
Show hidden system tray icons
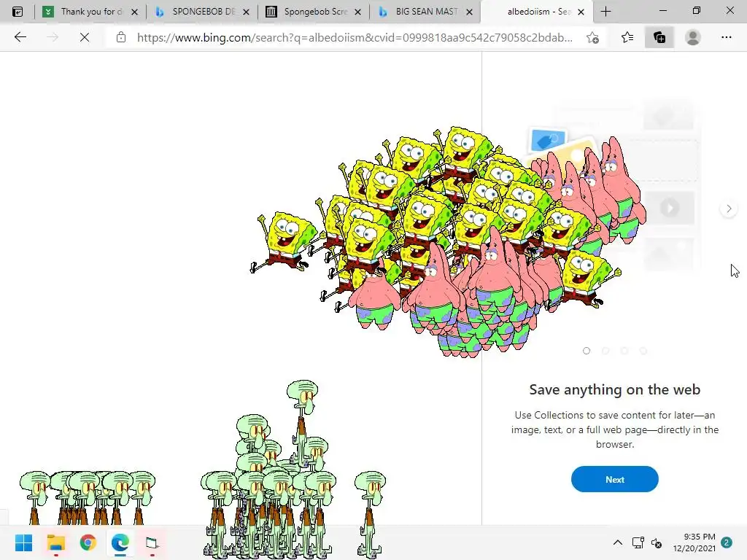(x=617, y=542)
